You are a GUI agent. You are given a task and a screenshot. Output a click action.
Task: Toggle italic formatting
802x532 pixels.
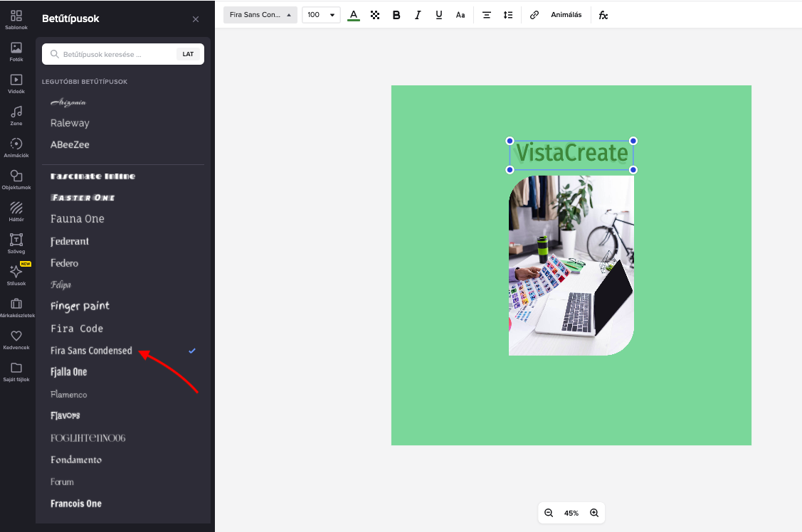click(x=417, y=15)
